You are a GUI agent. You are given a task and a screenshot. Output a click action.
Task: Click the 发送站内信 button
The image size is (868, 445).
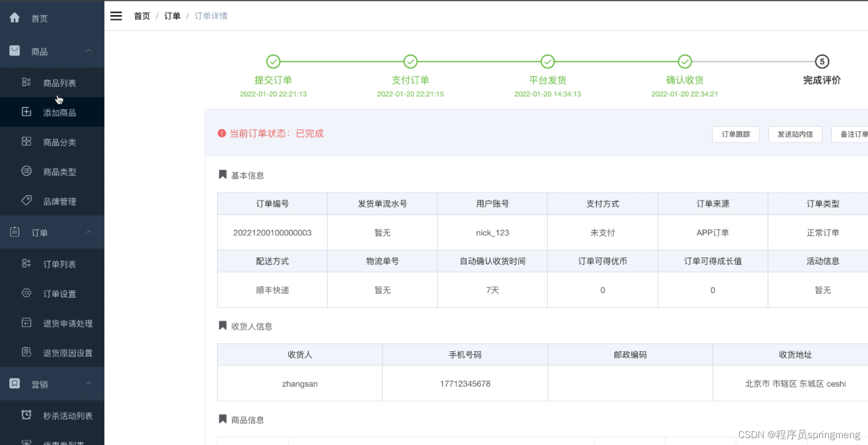click(795, 134)
